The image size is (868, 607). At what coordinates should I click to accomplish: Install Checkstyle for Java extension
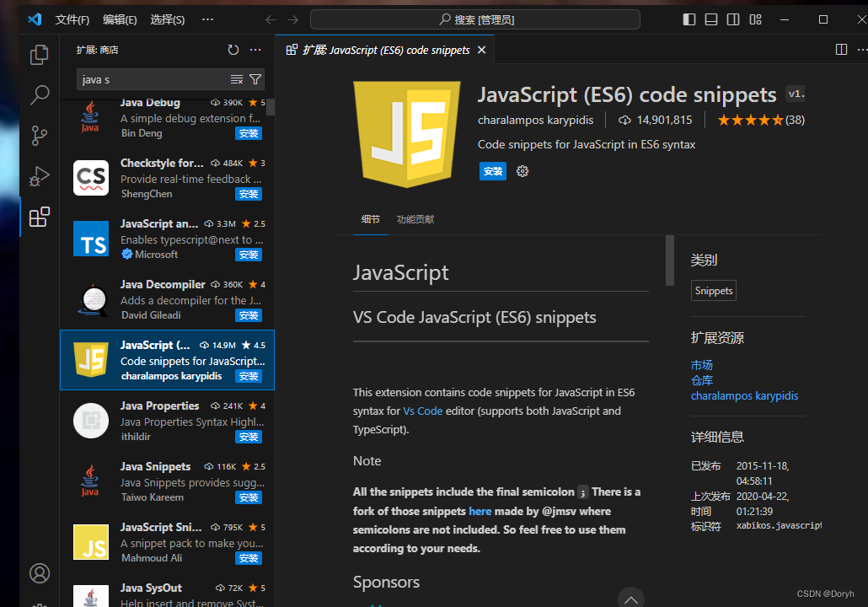[249, 194]
